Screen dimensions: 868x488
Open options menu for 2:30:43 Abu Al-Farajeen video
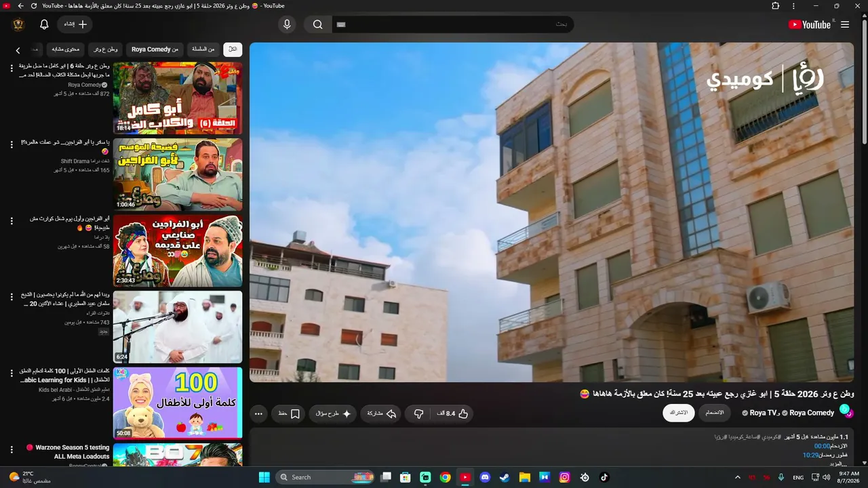[x=12, y=221]
